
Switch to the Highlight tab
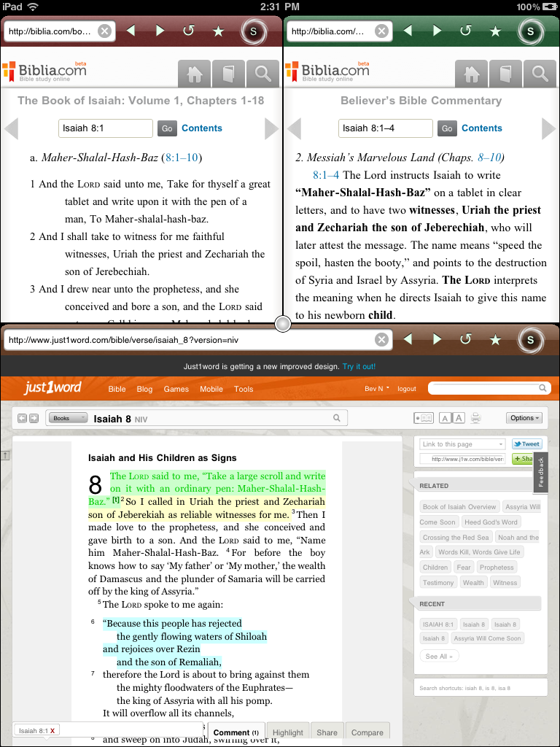pyautogui.click(x=287, y=732)
